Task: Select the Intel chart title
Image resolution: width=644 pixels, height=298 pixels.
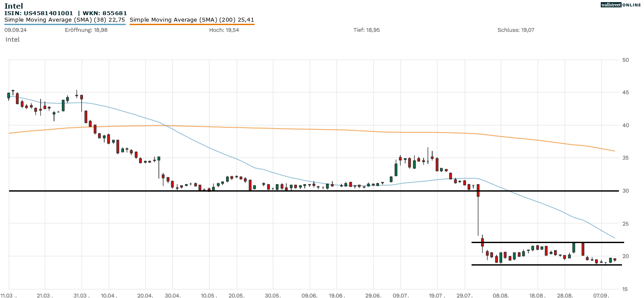Action: (14, 6)
